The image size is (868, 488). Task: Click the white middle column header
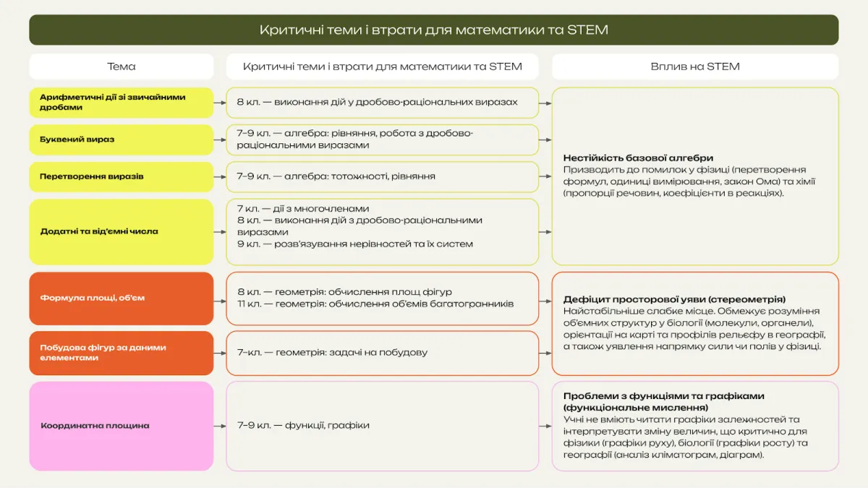pyautogui.click(x=382, y=67)
